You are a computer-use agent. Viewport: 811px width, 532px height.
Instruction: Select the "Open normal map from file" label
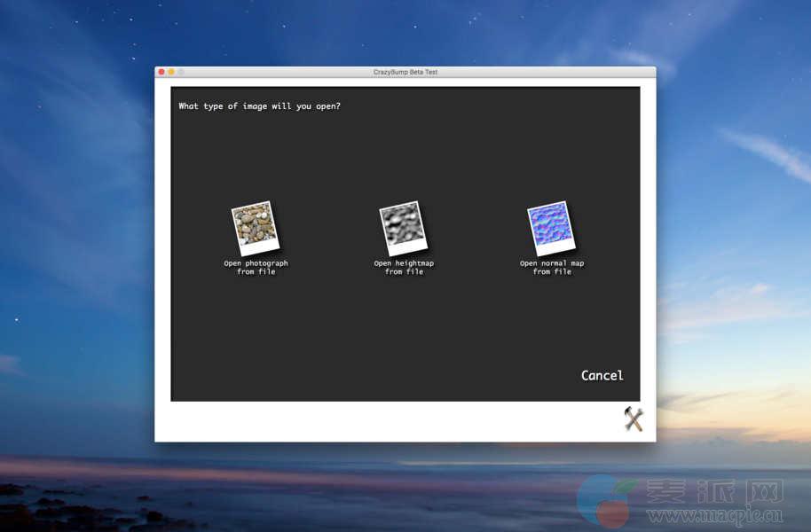[552, 268]
